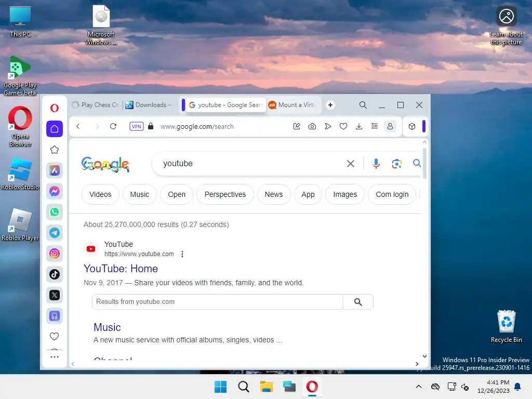Click the address bar URL field
The width and height of the screenshot is (532, 399).
point(197,126)
